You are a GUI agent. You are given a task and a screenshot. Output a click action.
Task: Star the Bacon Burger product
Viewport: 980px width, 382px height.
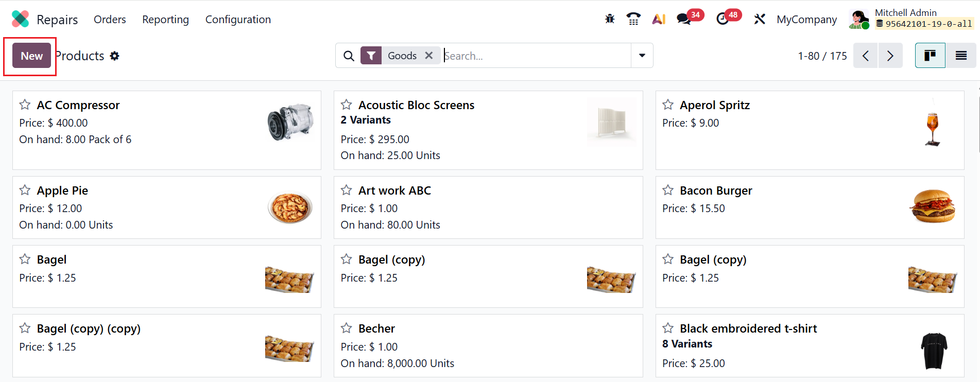pyautogui.click(x=668, y=190)
